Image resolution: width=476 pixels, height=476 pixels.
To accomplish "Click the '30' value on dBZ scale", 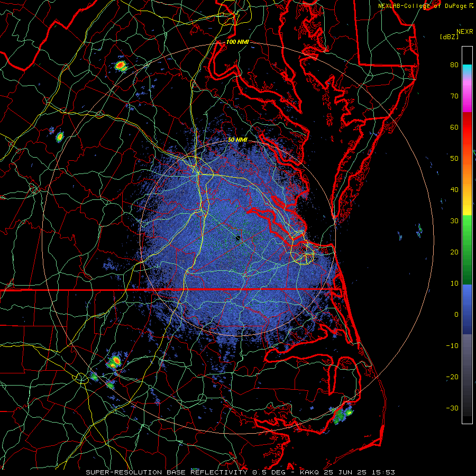I will coord(454,221).
